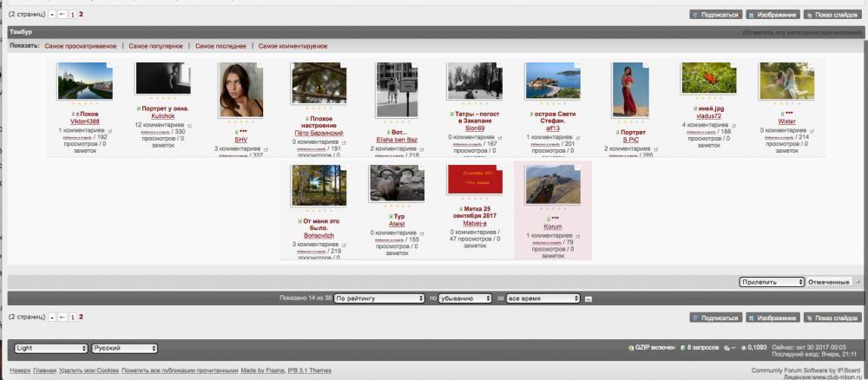This screenshot has height=380, width=868.
Task: Select the 'Самое популярное' filter
Action: click(155, 47)
